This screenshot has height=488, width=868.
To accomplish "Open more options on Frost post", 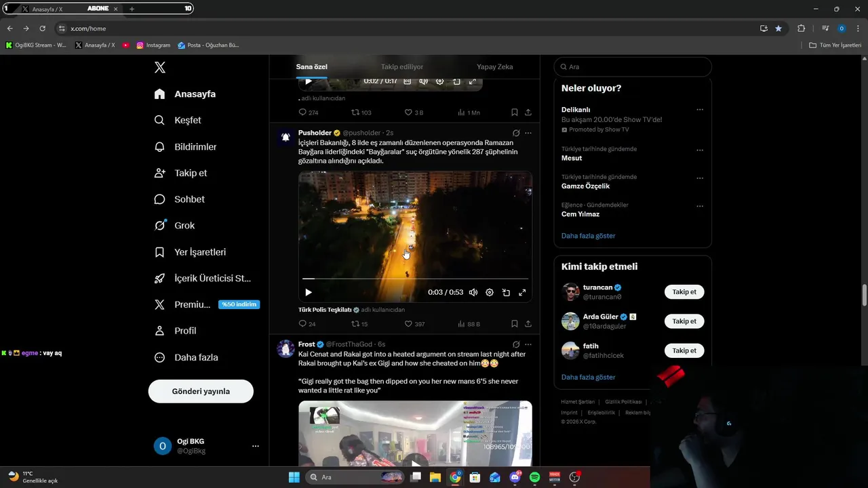I will click(528, 344).
